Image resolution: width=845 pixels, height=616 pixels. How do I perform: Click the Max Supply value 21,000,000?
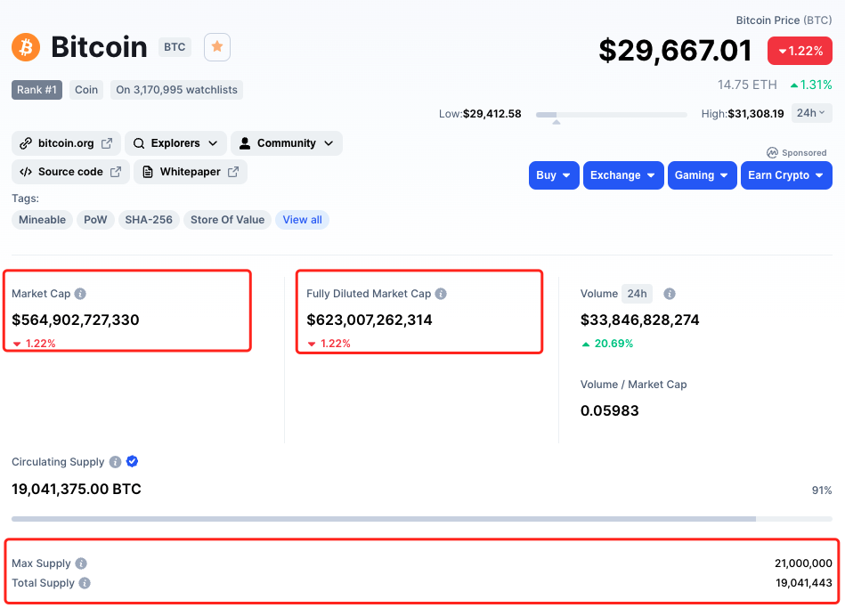pos(803,563)
